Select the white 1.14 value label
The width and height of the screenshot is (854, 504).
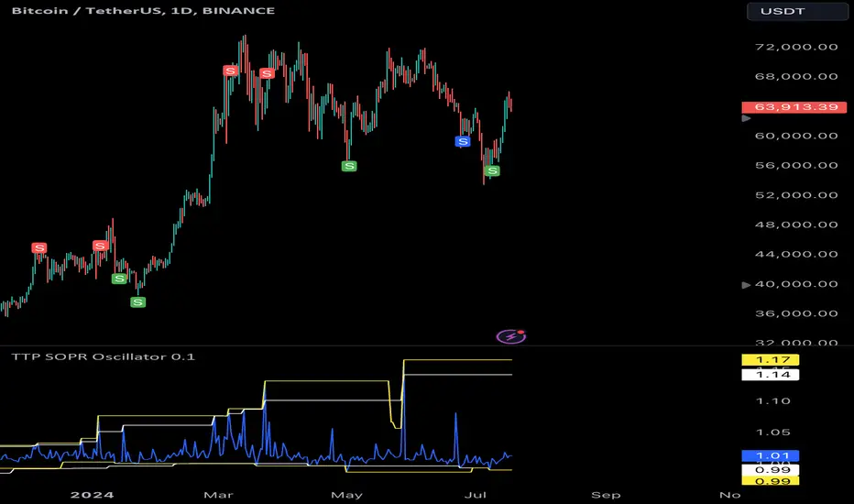(770, 374)
